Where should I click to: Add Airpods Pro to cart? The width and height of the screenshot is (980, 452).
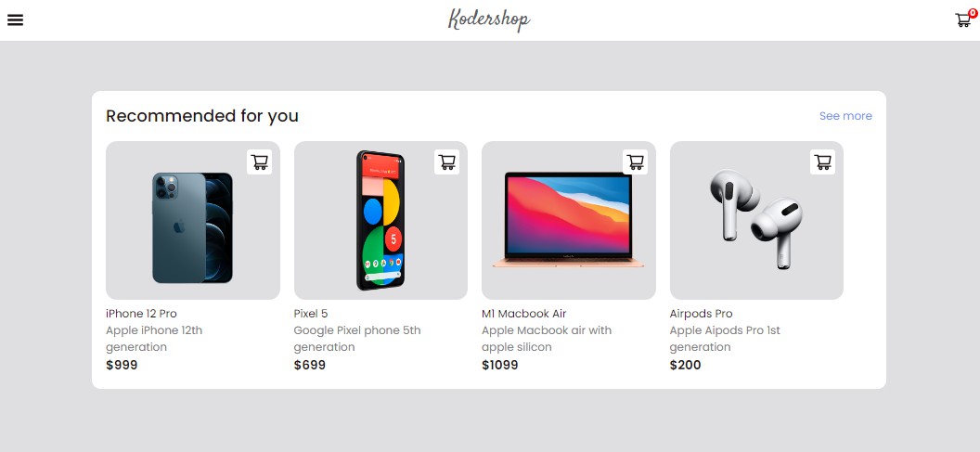tap(822, 161)
